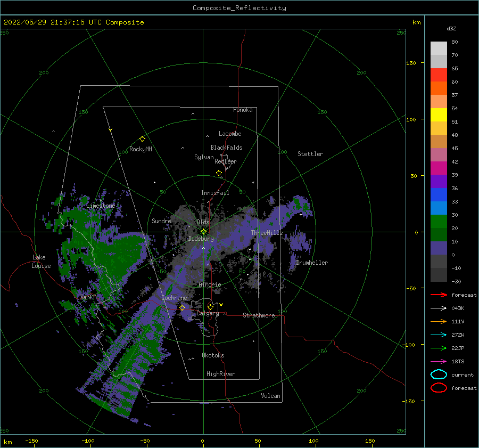Click the Okotoks town label
Image resolution: width=479 pixels, height=448 pixels.
[213, 355]
